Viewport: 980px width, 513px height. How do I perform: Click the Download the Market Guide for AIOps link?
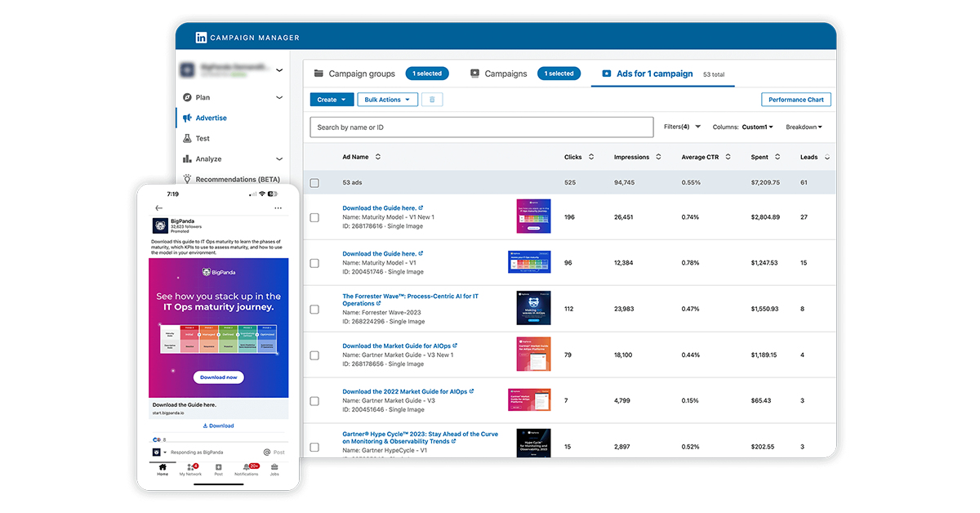coord(399,346)
